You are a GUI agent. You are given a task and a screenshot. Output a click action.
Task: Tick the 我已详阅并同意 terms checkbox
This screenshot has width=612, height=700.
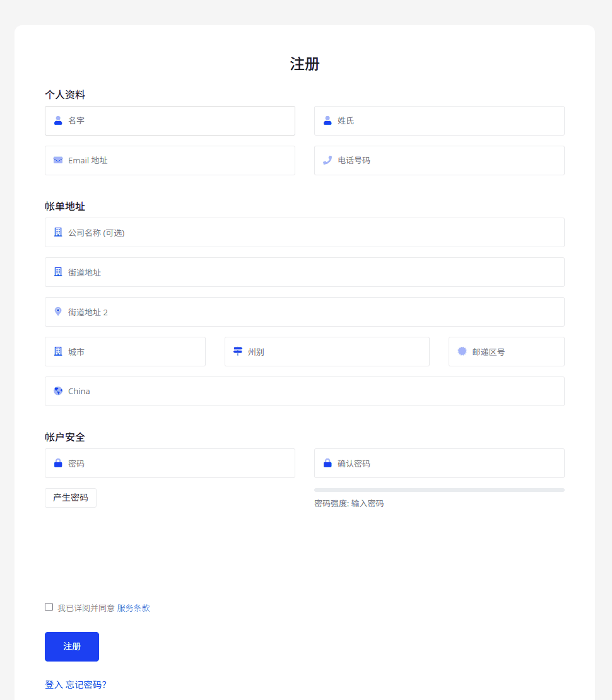coord(49,607)
